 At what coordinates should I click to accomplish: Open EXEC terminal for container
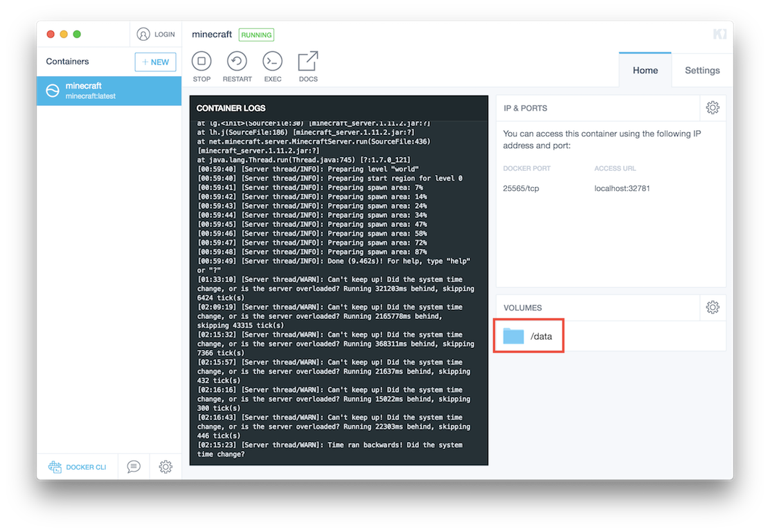[x=273, y=62]
